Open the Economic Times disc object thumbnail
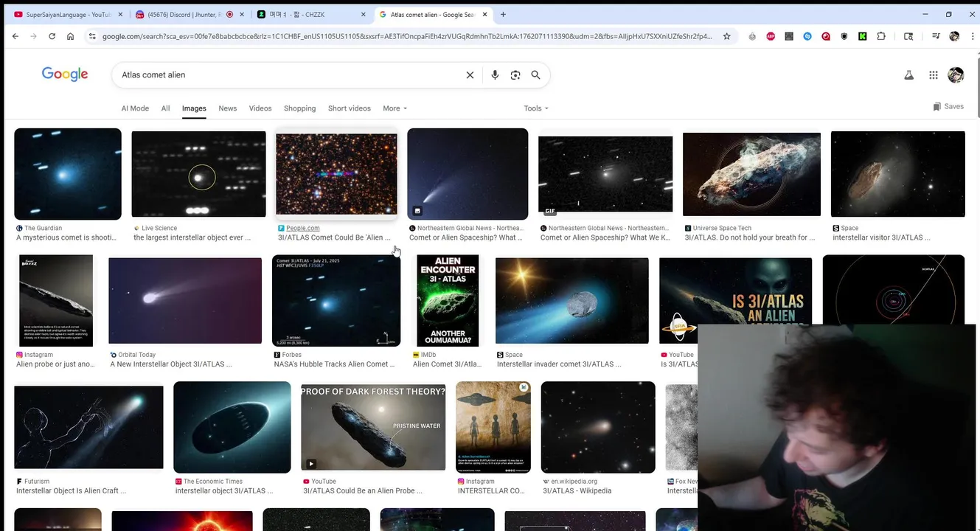 232,428
